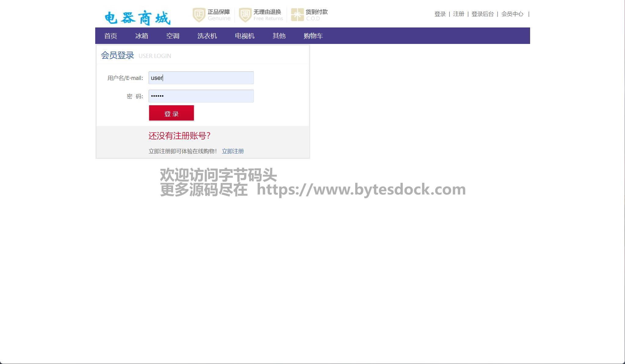The height and width of the screenshot is (364, 625).
Task: Click into the 密码 password field
Action: pyautogui.click(x=201, y=96)
